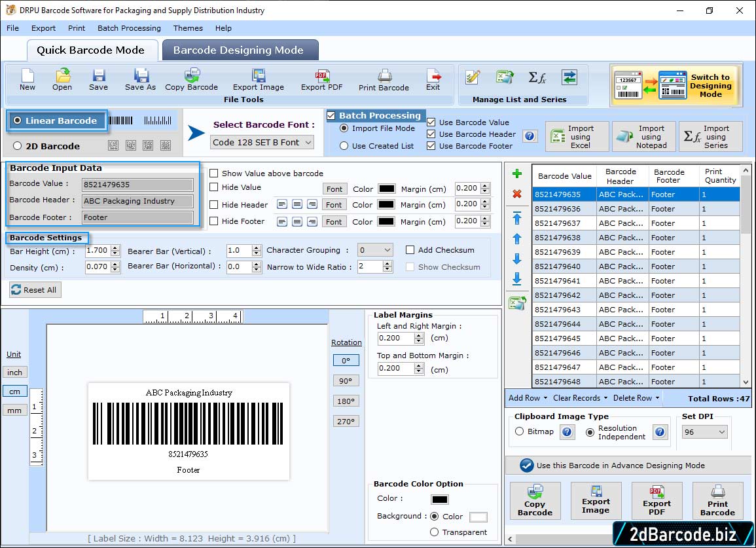Click the Excel list icon in Manage List

tap(505, 77)
